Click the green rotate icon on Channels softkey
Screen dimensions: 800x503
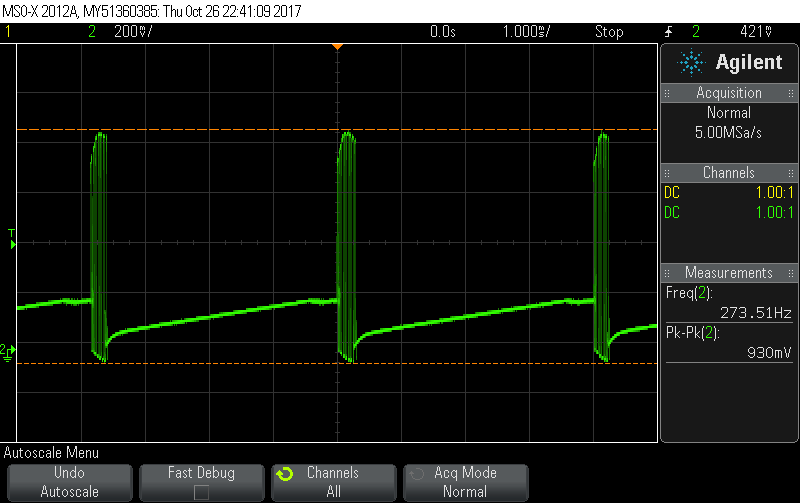tap(285, 474)
